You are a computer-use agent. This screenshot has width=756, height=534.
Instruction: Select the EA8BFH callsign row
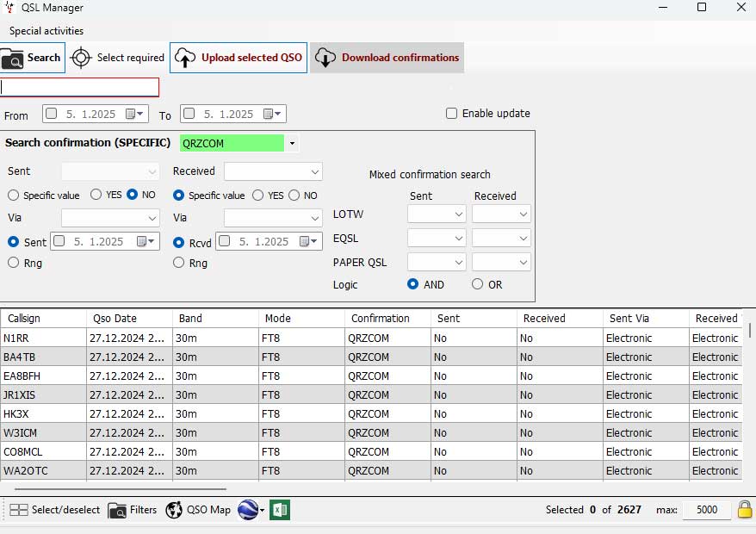[371, 376]
